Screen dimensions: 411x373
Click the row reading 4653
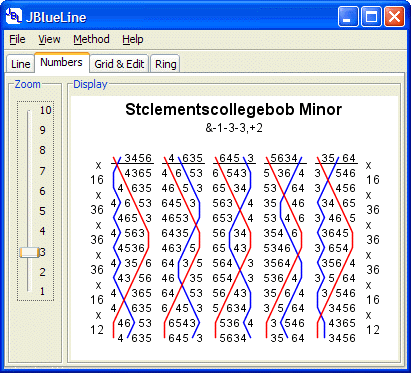(175, 218)
